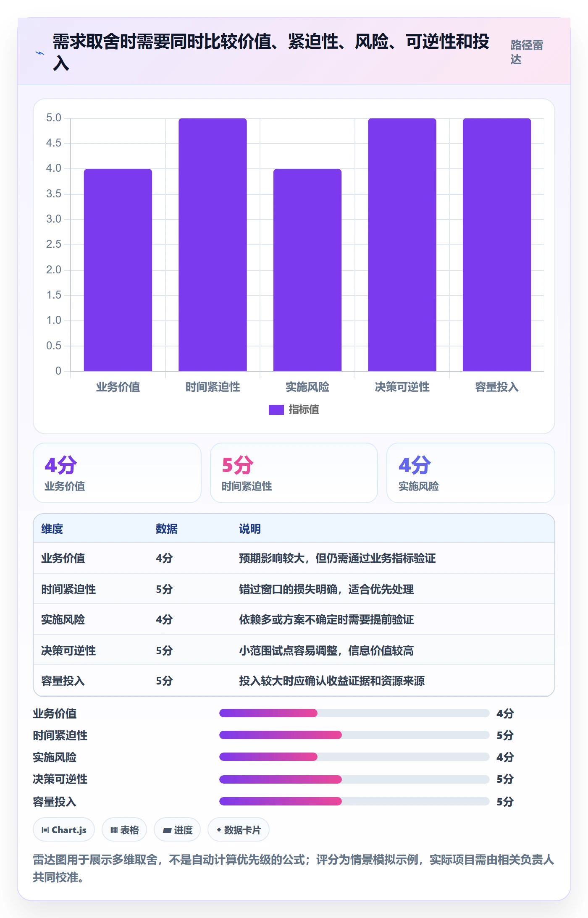The image size is (588, 918).
Task: Click 决策可逆性 x-axis label in chart
Action: tap(402, 387)
